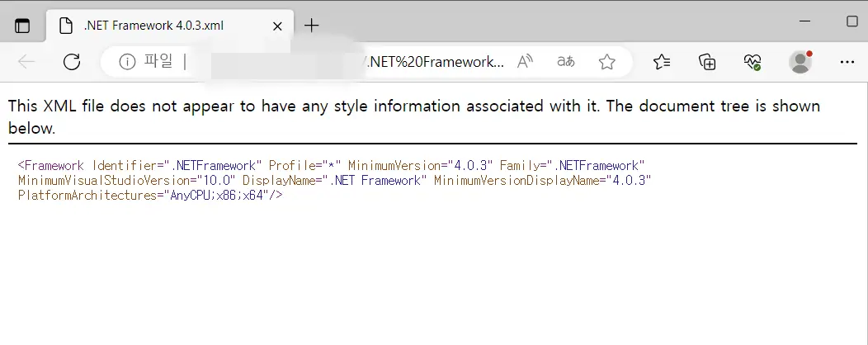The width and height of the screenshot is (868, 345).
Task: Open Settings and more menu
Action: [x=847, y=62]
